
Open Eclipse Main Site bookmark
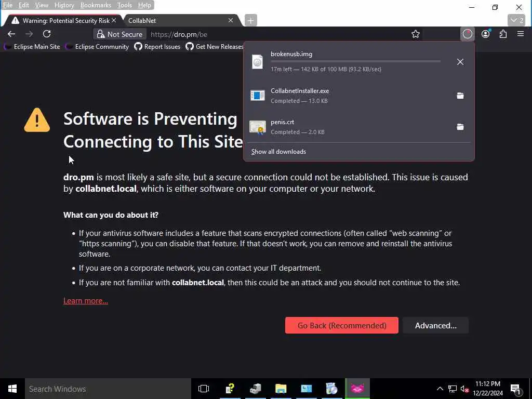click(32, 46)
